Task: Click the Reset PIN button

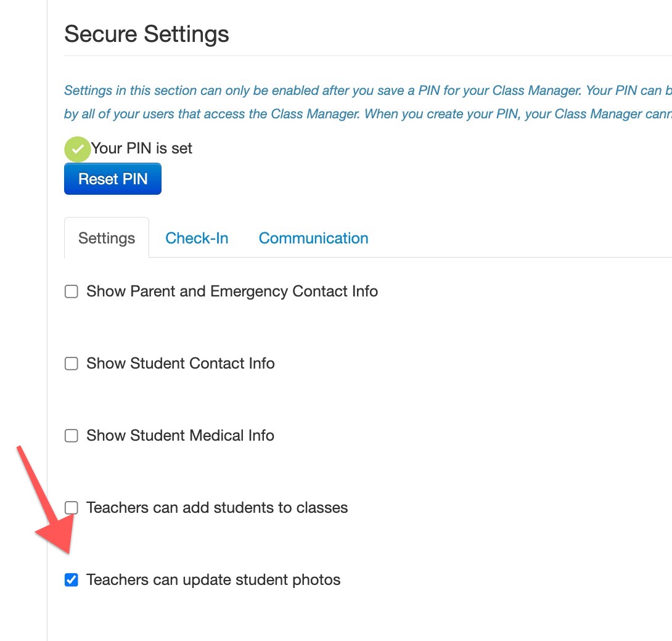Action: (x=113, y=179)
